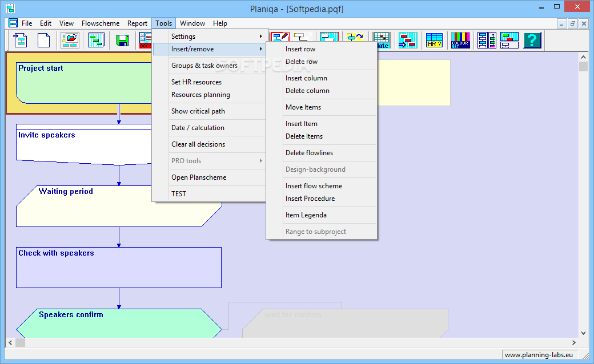Screen dimensions: 594x364
Task: Open the Insert/remove submenu entry
Action: pyautogui.click(x=210, y=49)
